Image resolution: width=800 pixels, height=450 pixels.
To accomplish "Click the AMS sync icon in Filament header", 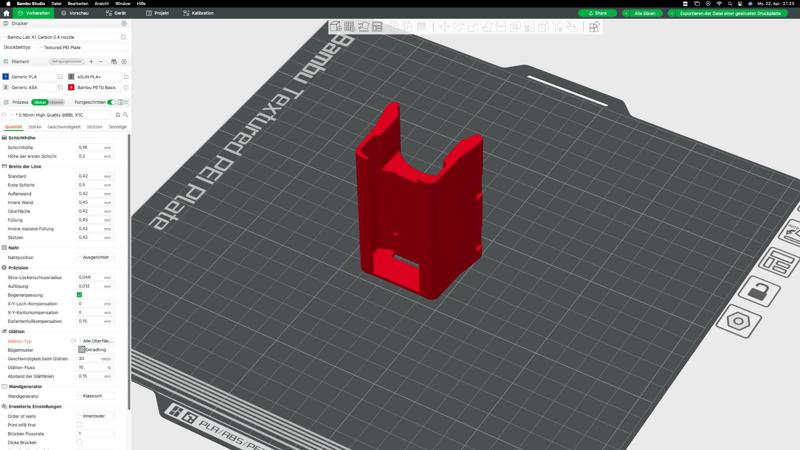I will (114, 62).
